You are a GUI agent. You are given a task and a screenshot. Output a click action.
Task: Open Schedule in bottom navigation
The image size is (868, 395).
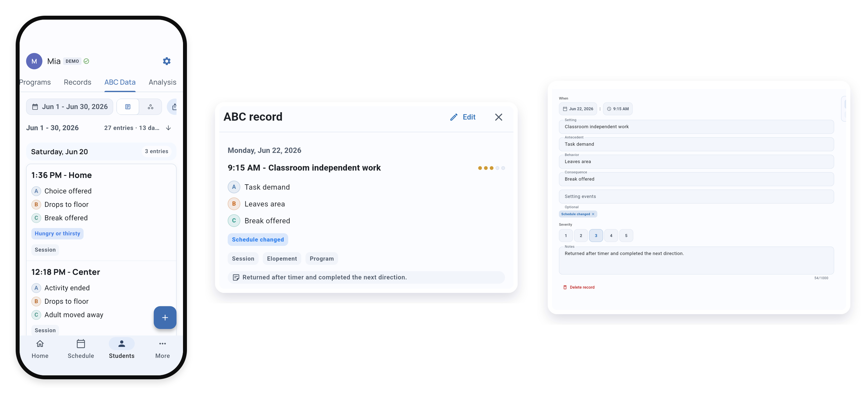click(80, 349)
